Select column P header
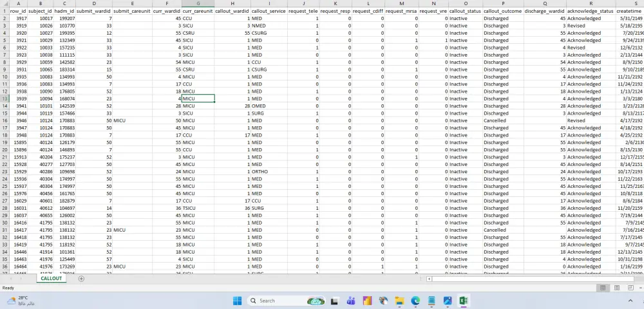This screenshot has width=644, height=309. pyautogui.click(x=503, y=3)
